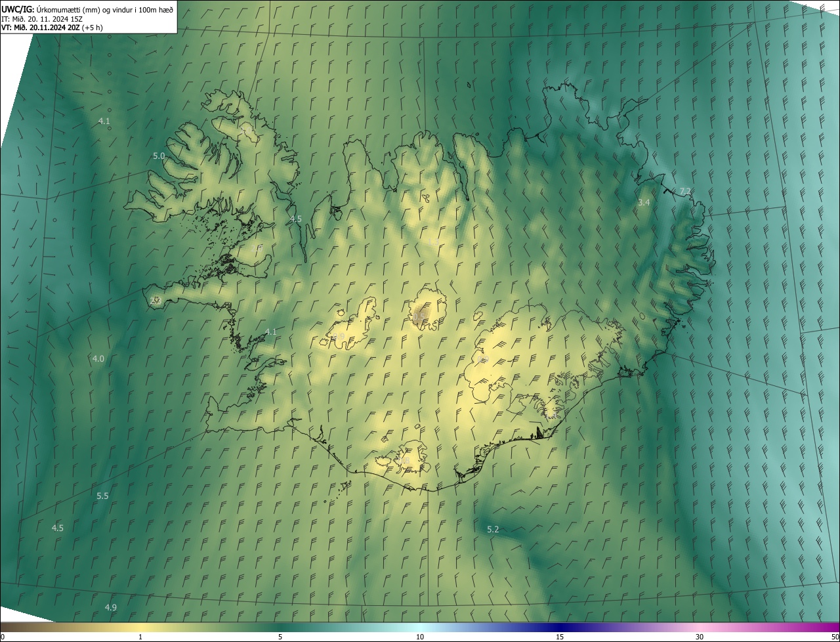The height and width of the screenshot is (642, 840).
Task: Click the 0.5 value label on Hofsjökull glacier
Action: 419,316
